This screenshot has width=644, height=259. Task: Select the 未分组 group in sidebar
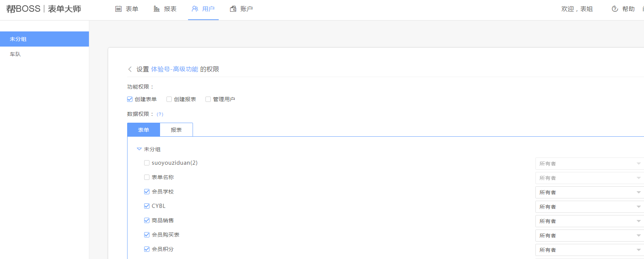point(18,39)
